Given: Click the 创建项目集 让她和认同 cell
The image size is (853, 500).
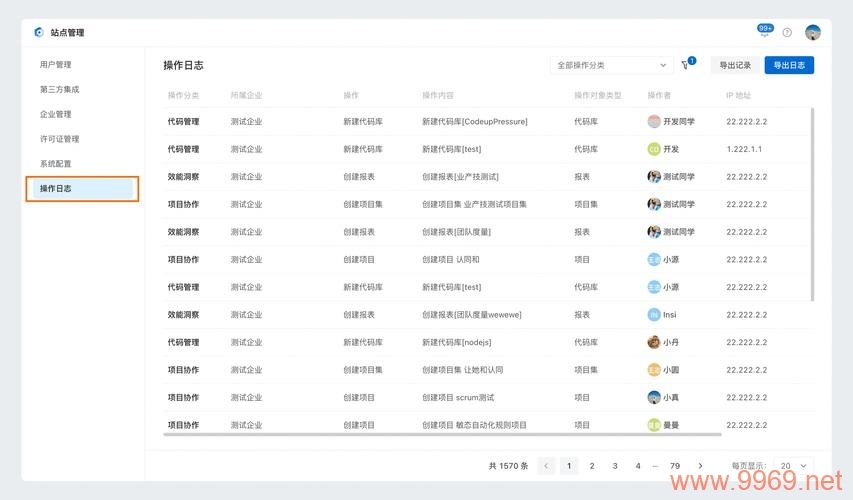Looking at the screenshot, I should point(462,370).
